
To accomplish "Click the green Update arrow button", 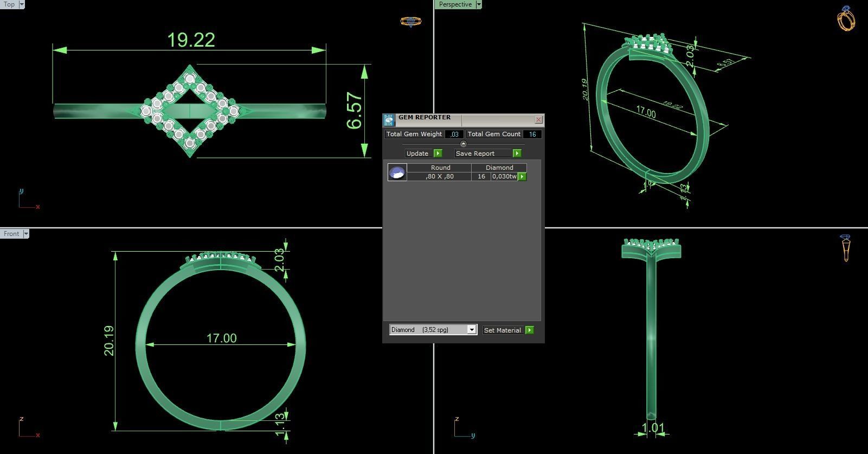I will (438, 154).
